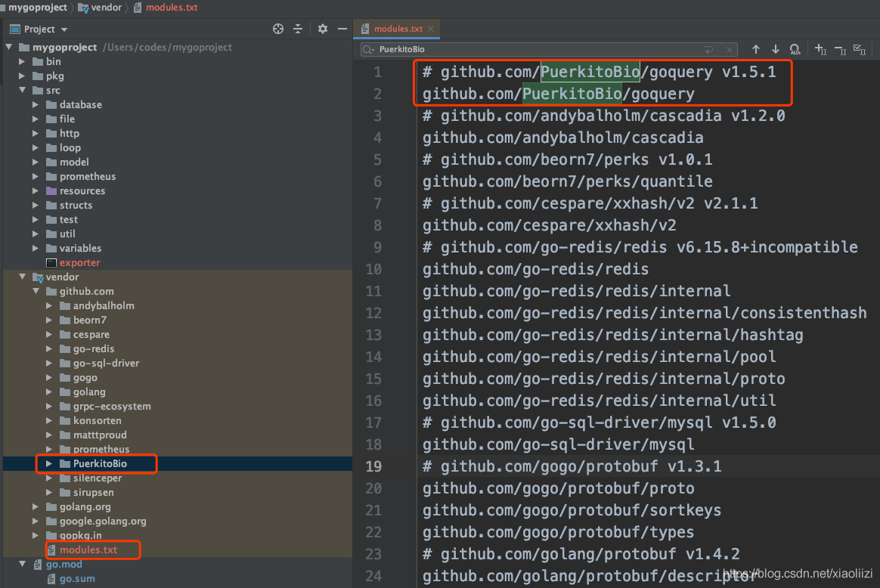Jump to previous search occurrence arrow
The width and height of the screenshot is (880, 588).
[755, 49]
